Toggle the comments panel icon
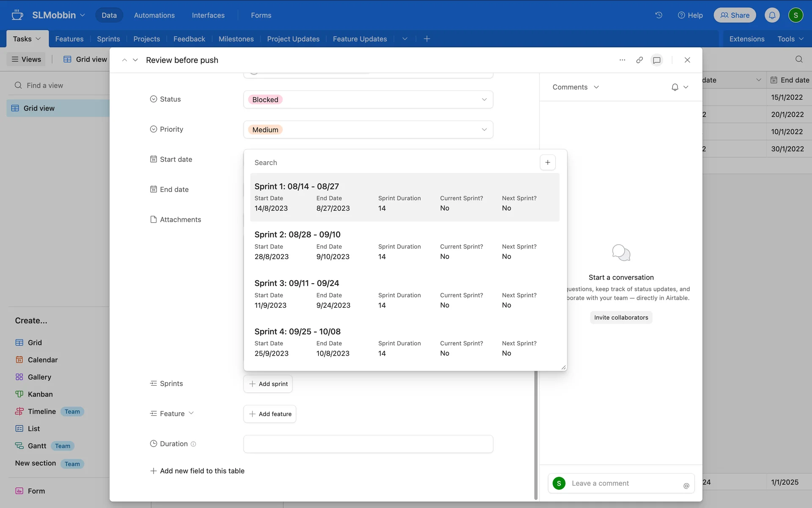The image size is (812, 508). (657, 60)
